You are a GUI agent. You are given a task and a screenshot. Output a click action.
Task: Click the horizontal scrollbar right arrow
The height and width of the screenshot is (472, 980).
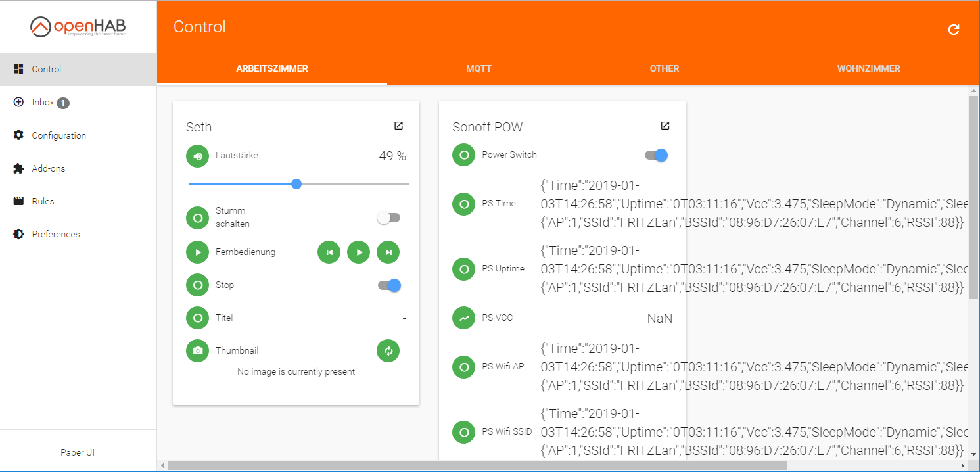pyautogui.click(x=963, y=465)
